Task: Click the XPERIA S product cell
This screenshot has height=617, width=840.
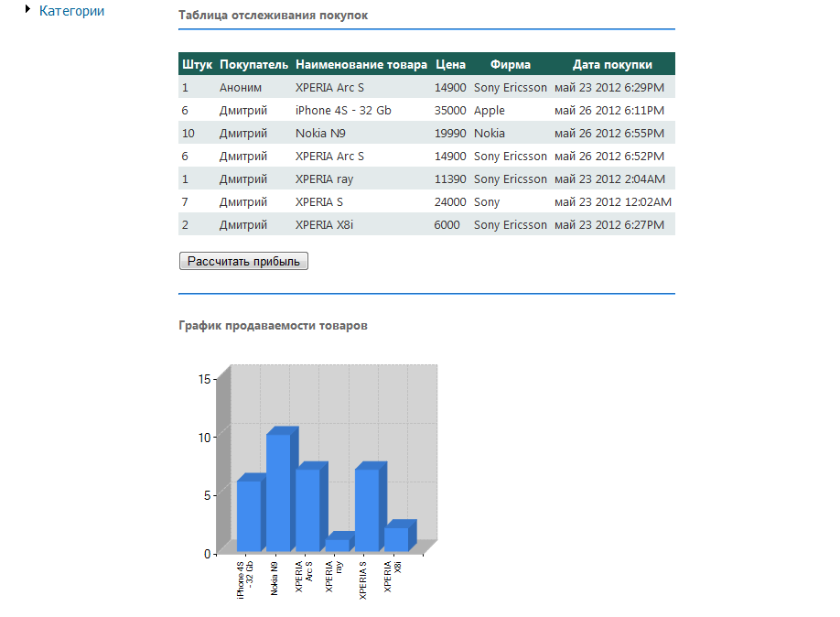Action: pos(319,202)
